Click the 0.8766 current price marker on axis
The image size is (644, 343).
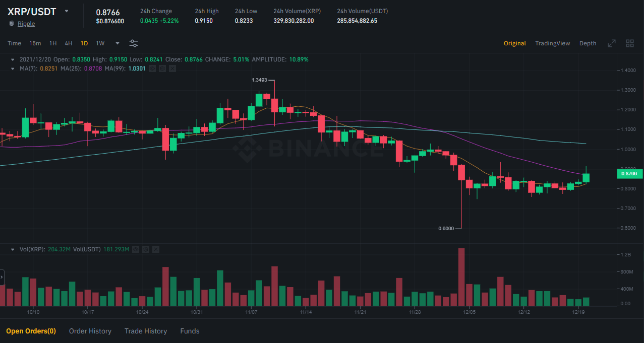[x=629, y=174]
